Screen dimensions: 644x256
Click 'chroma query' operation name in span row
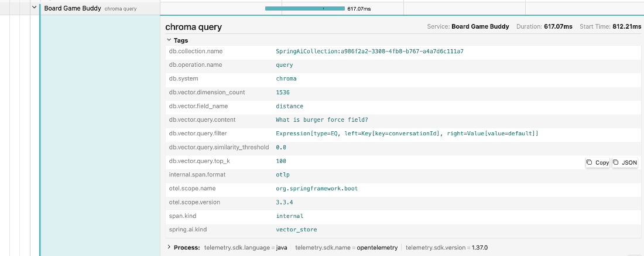pos(121,9)
